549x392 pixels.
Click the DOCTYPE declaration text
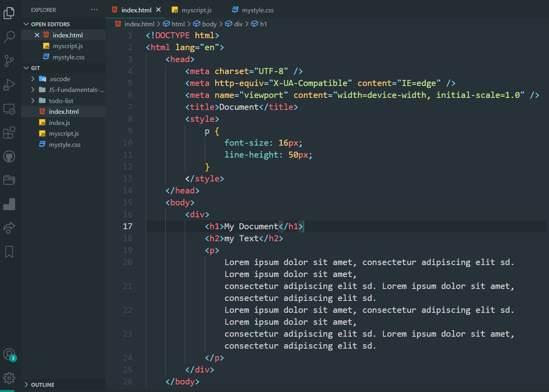[x=182, y=35]
